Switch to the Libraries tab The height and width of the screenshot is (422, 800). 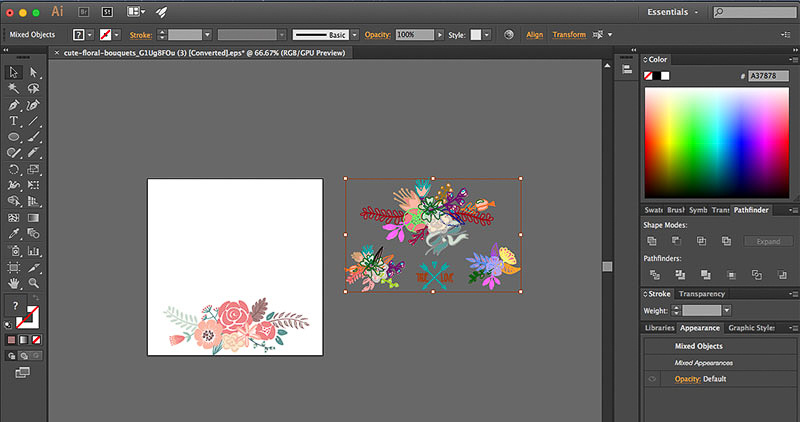pos(659,328)
